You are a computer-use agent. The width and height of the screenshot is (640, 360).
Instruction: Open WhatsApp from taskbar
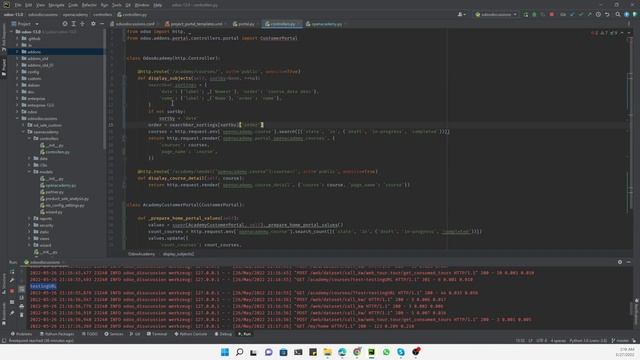coord(386,352)
